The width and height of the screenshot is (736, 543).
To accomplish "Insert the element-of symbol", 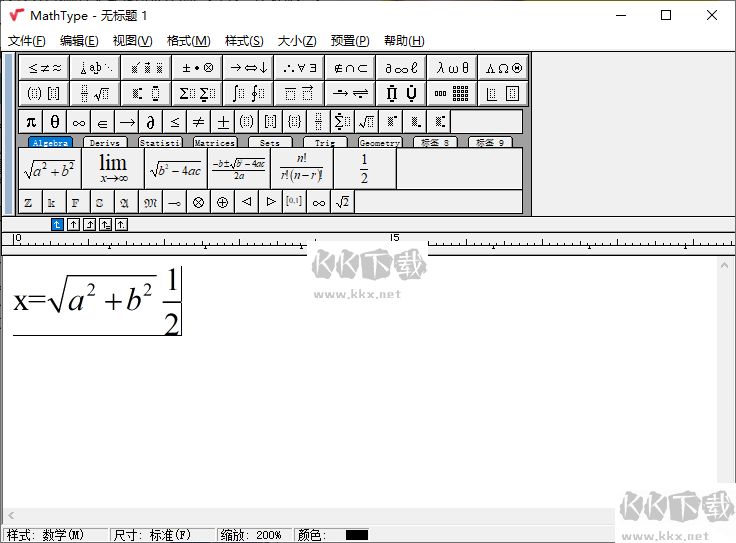I will click(103, 122).
